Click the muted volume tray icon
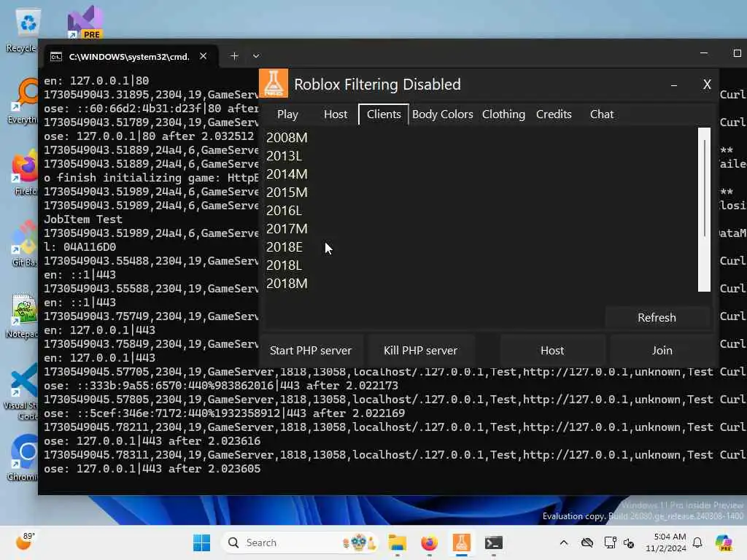Image resolution: width=747 pixels, height=560 pixels. 629,543
